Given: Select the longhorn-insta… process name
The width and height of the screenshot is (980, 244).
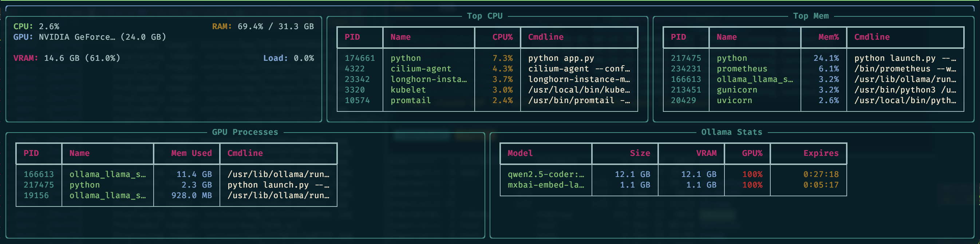Looking at the screenshot, I should click(428, 79).
